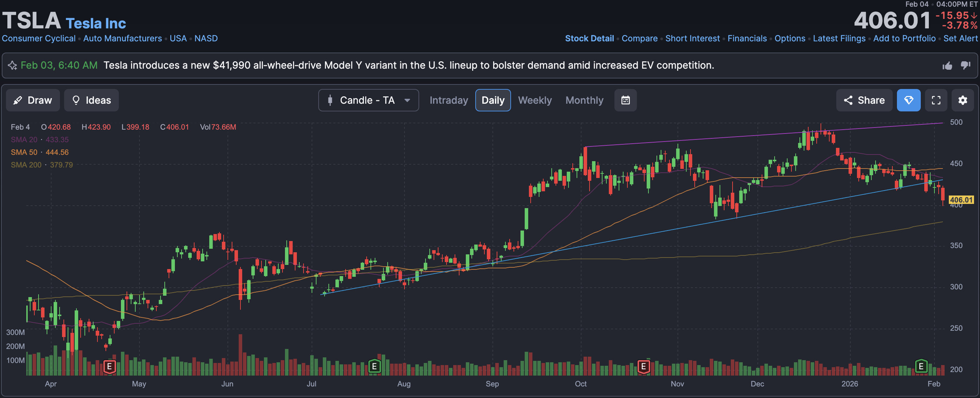
Task: Open chart settings gear icon
Action: [x=962, y=100]
